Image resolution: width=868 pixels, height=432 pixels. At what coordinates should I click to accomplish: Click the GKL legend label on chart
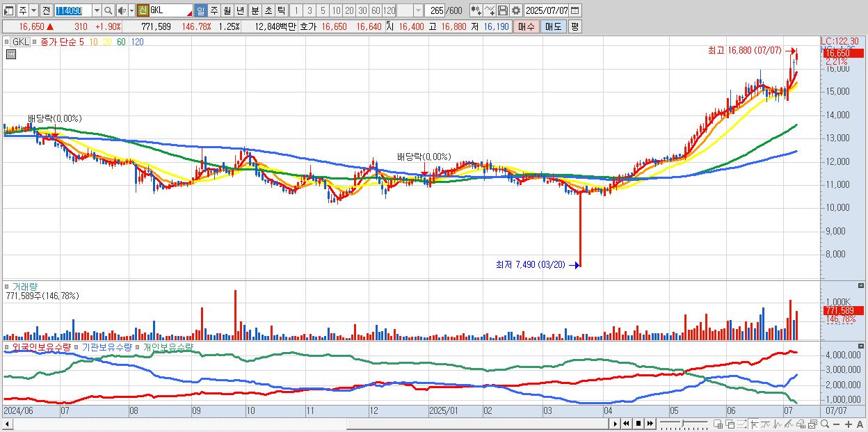click(x=20, y=42)
